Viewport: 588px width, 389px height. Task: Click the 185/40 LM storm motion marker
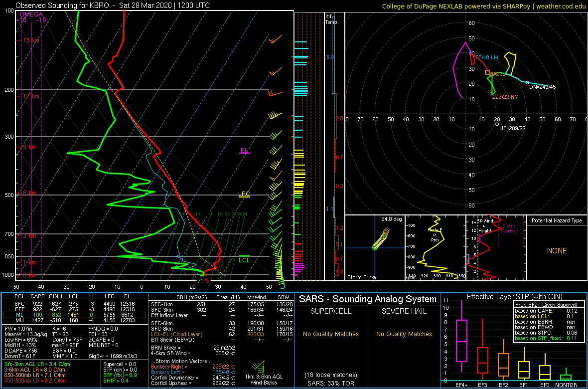[471, 53]
